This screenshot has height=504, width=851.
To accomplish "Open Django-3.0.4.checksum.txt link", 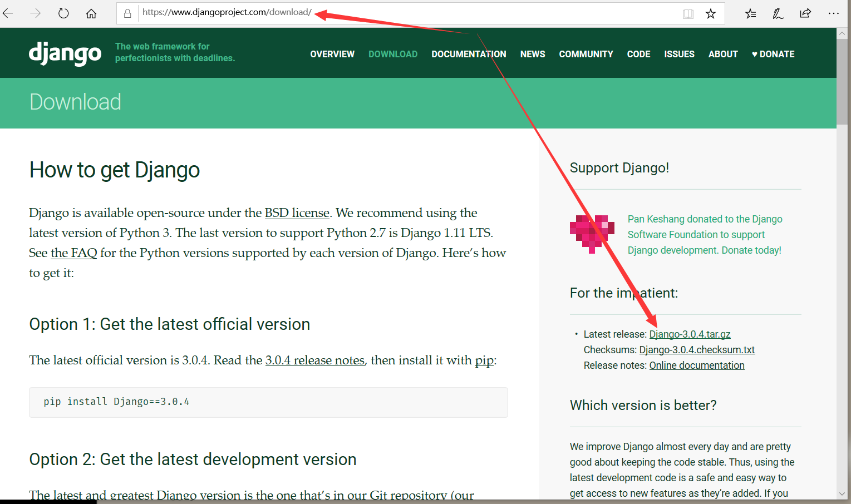I will (x=697, y=350).
